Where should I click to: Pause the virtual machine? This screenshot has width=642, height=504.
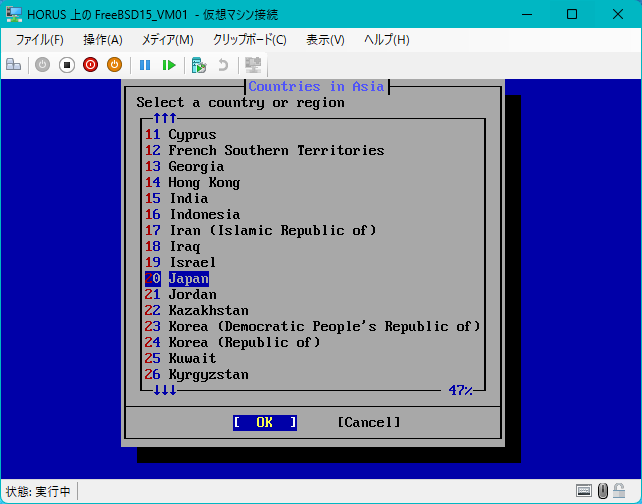145,65
